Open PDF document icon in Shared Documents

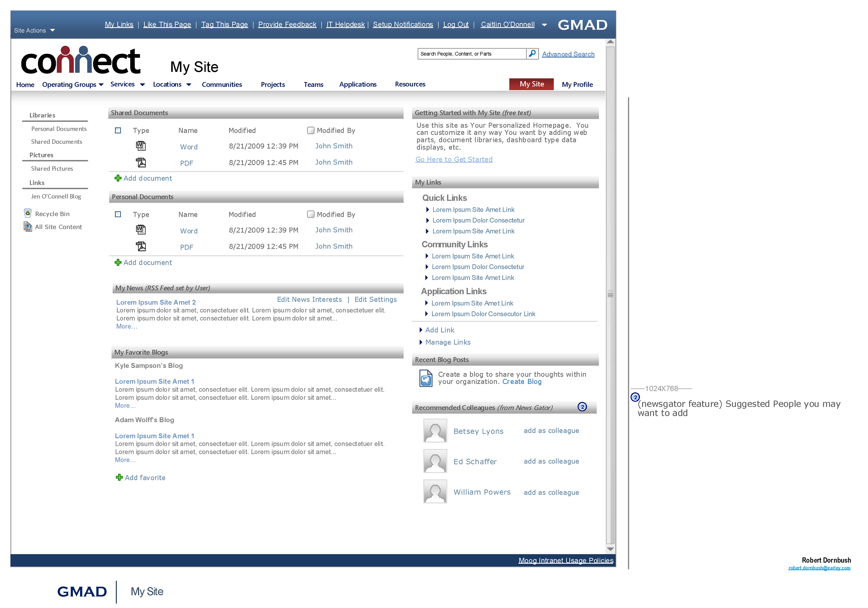click(x=141, y=162)
